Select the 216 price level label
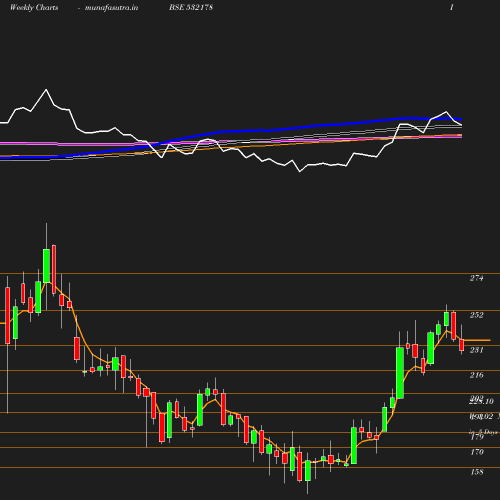 click(476, 375)
